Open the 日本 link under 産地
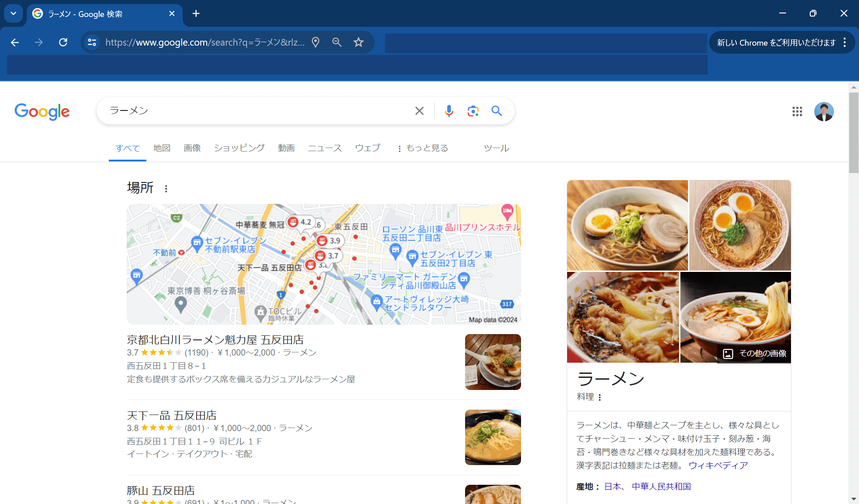The height and width of the screenshot is (504, 859). tap(613, 487)
